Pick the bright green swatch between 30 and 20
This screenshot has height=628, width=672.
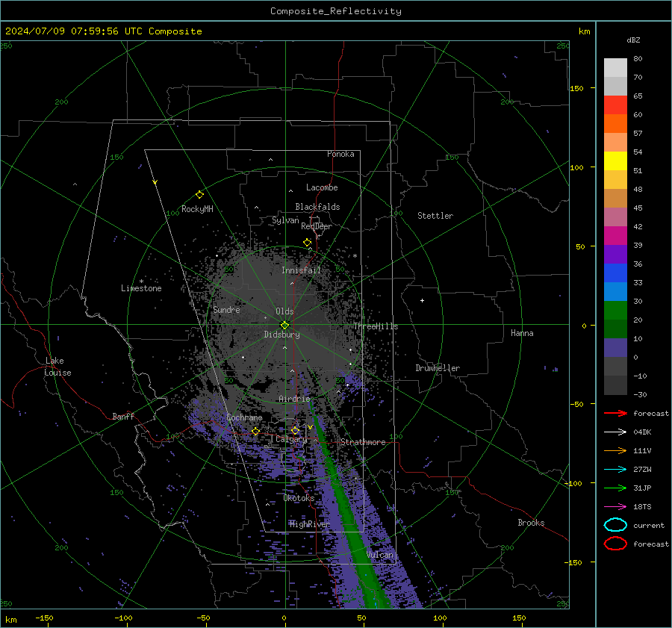615,311
